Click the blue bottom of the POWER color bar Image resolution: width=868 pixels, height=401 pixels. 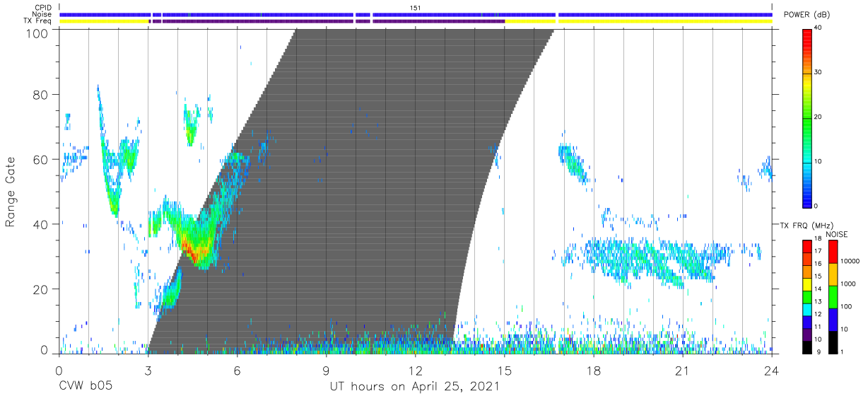807,198
